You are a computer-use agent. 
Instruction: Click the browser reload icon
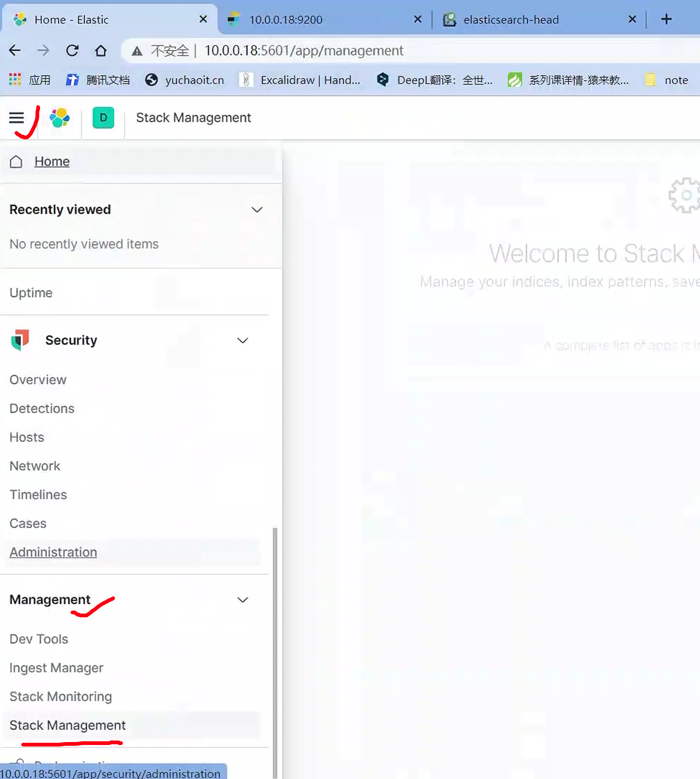point(72,50)
